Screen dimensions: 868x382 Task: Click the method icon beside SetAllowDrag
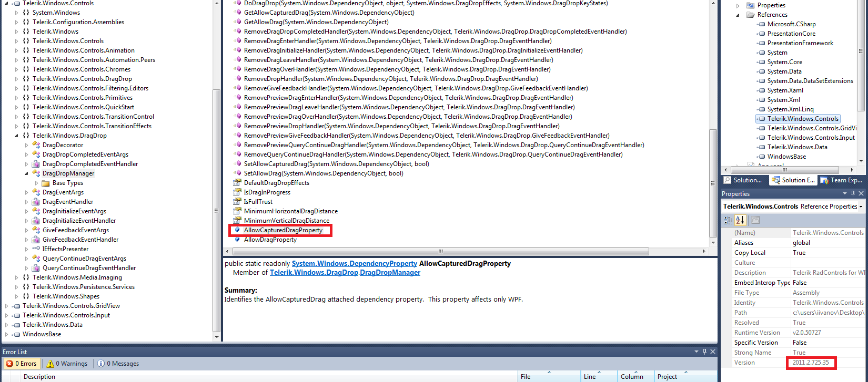tap(237, 173)
